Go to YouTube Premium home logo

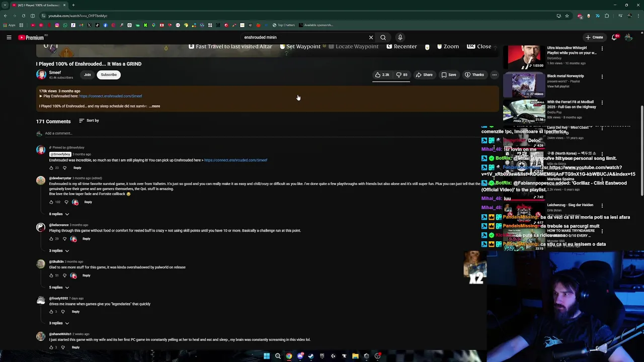pos(32,37)
